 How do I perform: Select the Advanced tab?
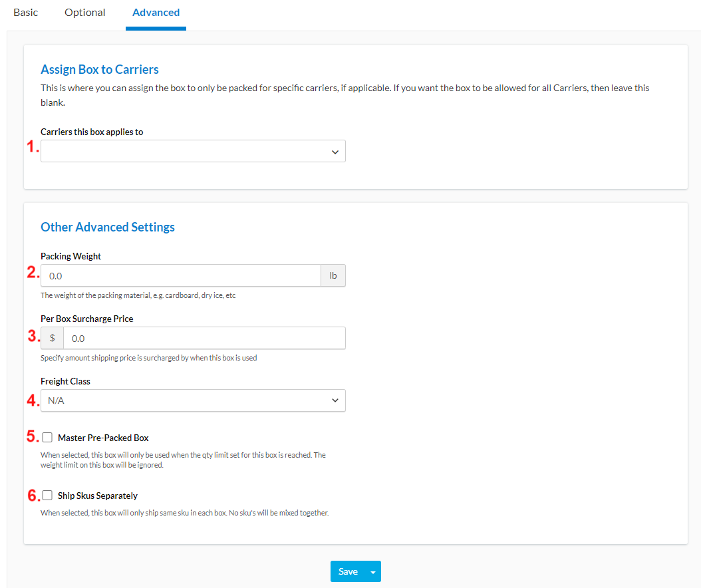click(x=156, y=13)
